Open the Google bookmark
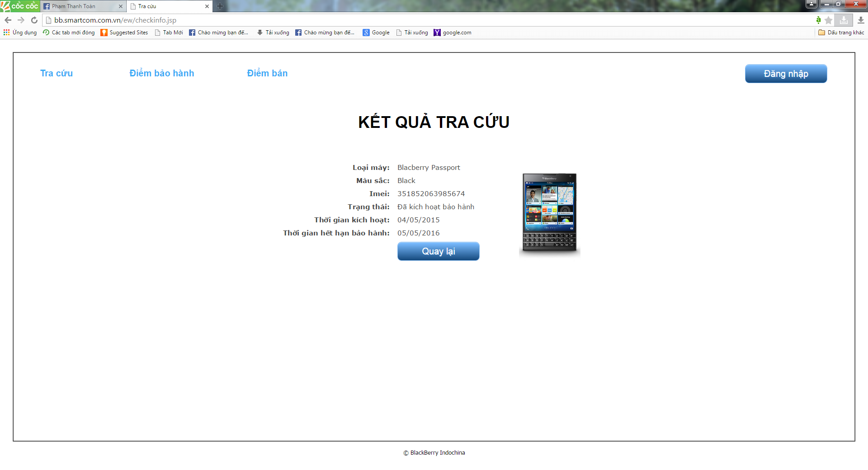Screen dimensions: 868x470 (x=376, y=33)
